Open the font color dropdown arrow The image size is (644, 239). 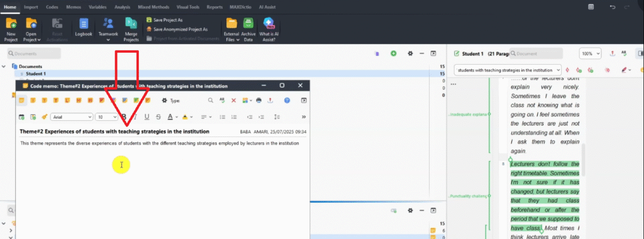point(177,117)
